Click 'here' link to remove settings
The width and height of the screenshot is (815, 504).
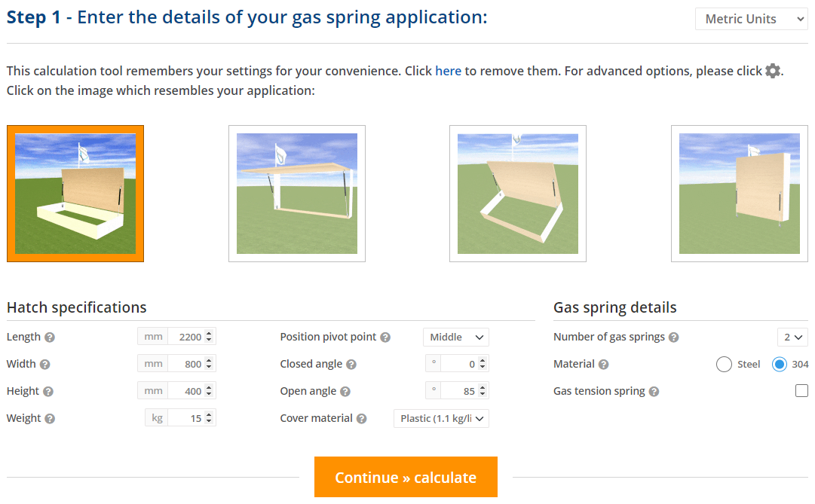click(x=448, y=71)
